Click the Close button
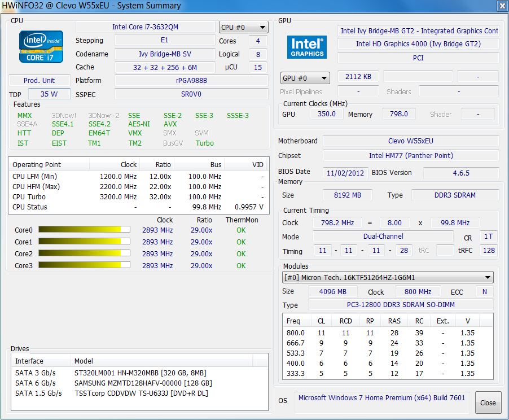 point(488,403)
